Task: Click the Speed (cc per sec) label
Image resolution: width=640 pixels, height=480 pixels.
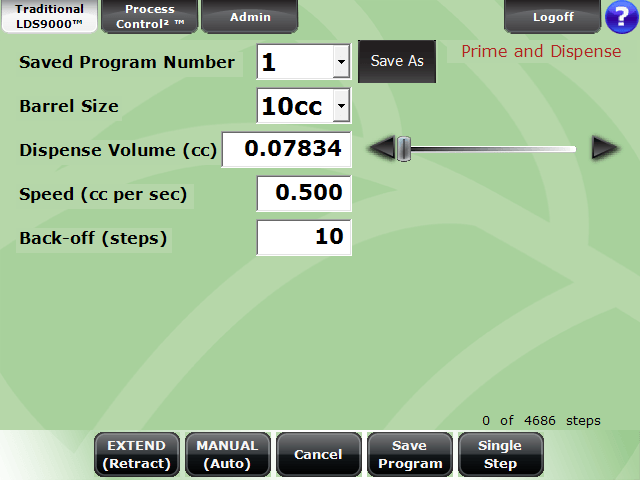Action: (x=103, y=195)
